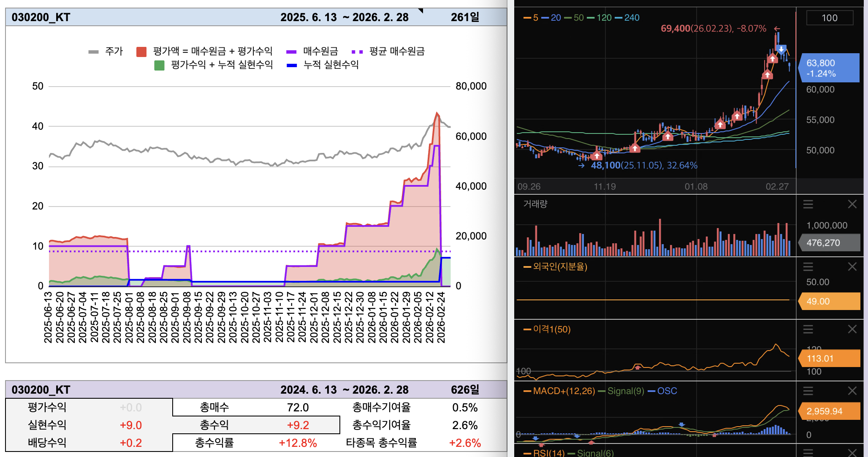Image resolution: width=868 pixels, height=457 pixels.
Task: Select the 총매수기여율 value 0.5% cell
Action: (465, 407)
